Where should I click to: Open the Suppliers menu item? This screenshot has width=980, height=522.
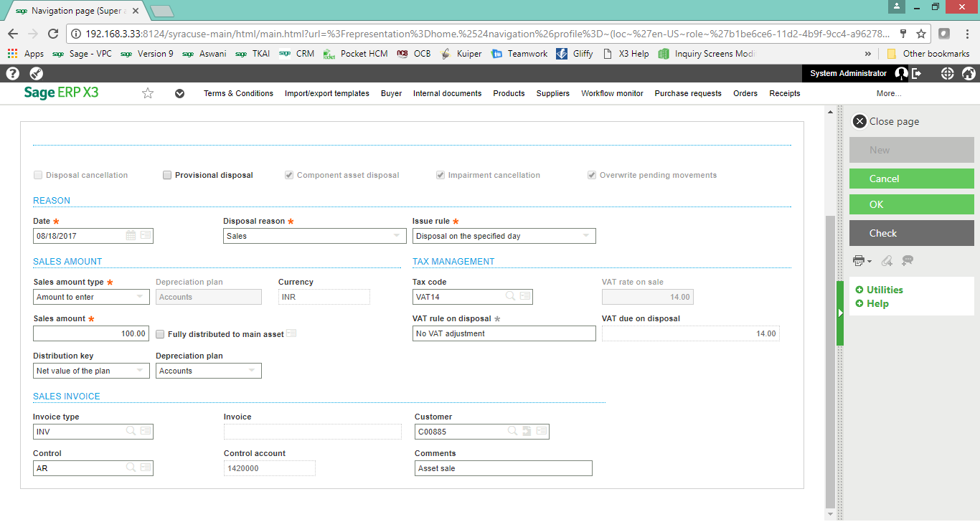tap(552, 93)
